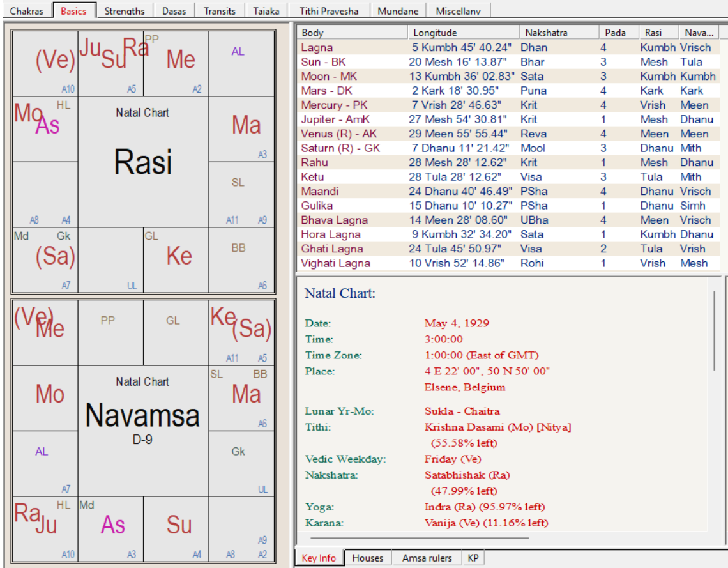Screen dimensions: 728x568
Task: Open the Miscellany tab
Action: [459, 10]
